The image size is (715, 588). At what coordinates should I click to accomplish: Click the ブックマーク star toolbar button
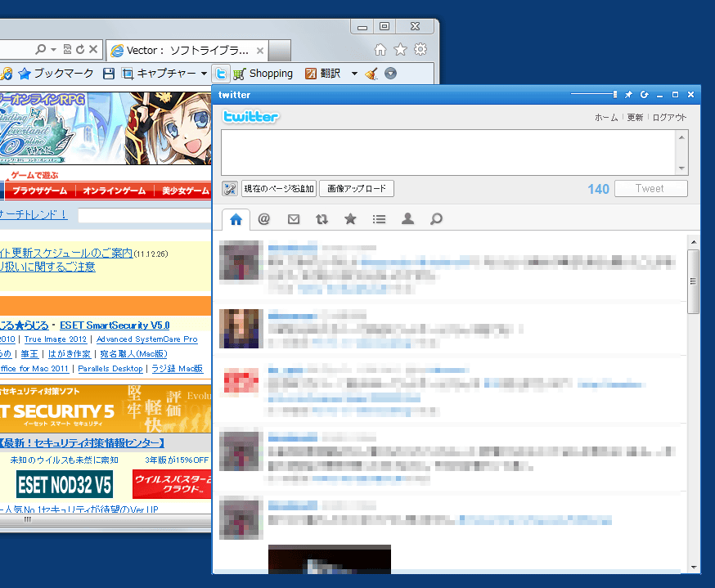pyautogui.click(x=56, y=74)
